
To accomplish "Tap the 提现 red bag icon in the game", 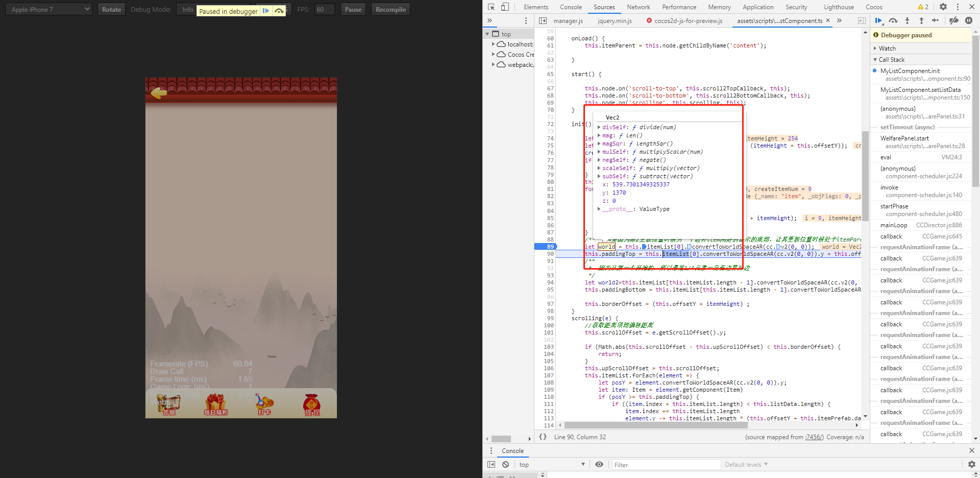I will pyautogui.click(x=312, y=404).
